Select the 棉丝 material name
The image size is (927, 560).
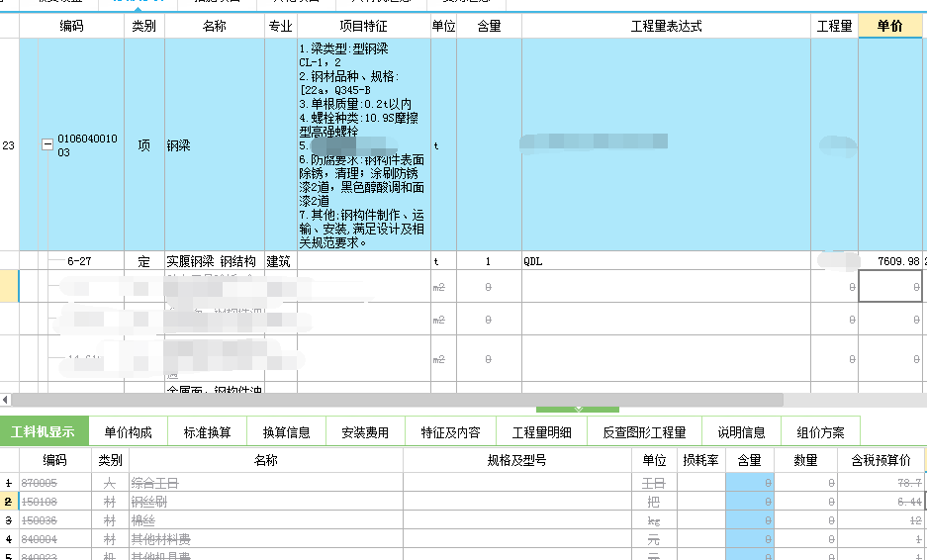[x=266, y=520]
